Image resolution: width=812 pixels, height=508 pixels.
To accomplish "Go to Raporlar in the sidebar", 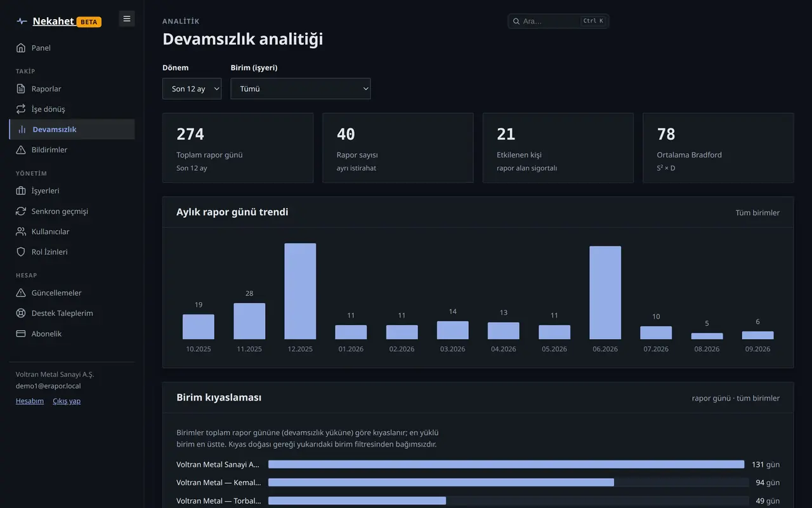I will pyautogui.click(x=72, y=89).
